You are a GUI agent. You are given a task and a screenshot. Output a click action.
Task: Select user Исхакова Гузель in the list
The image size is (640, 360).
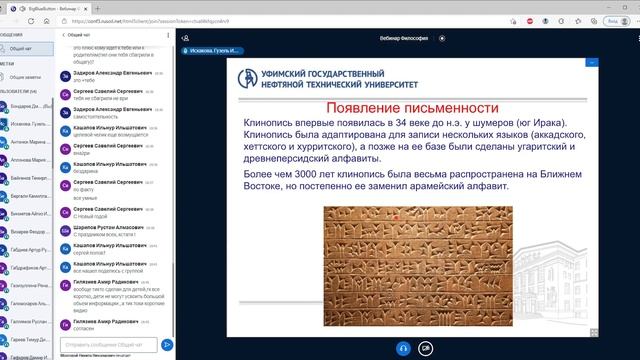(x=26, y=124)
